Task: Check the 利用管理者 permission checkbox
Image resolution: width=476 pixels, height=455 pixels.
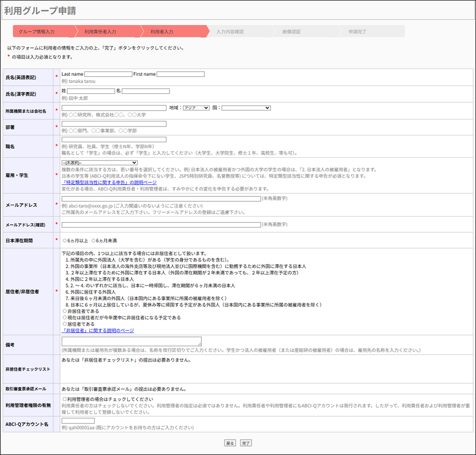Action: 64,399
